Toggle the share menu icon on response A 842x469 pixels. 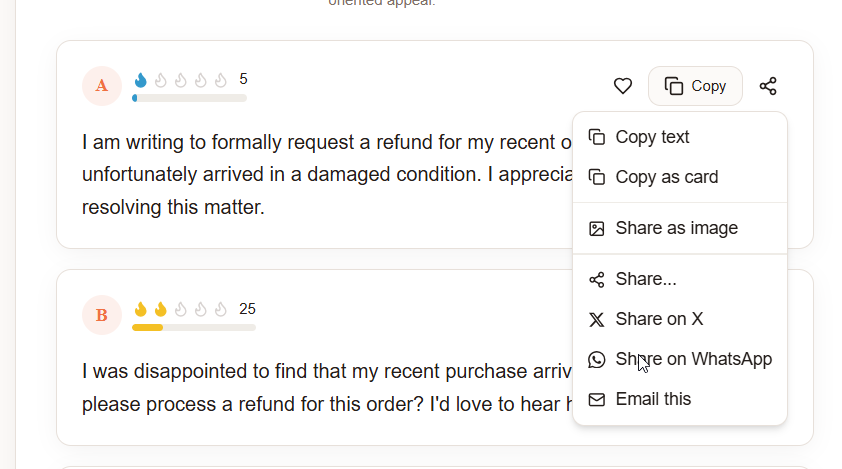point(768,86)
